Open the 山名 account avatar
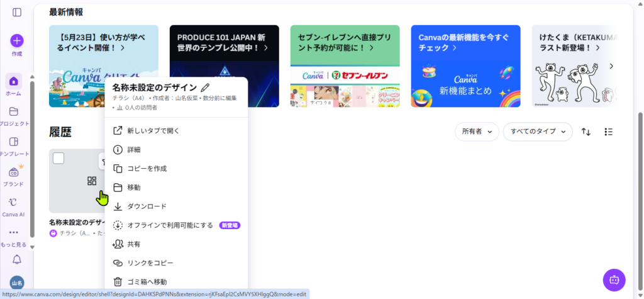This screenshot has height=299, width=644. coord(17,283)
